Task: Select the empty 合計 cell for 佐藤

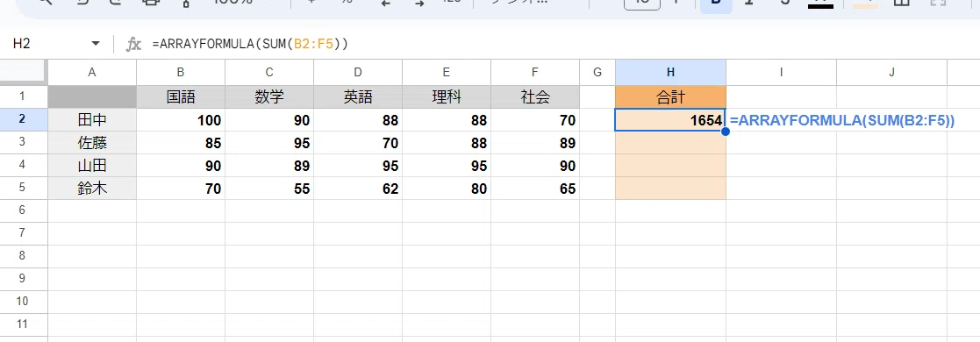Action: point(670,143)
